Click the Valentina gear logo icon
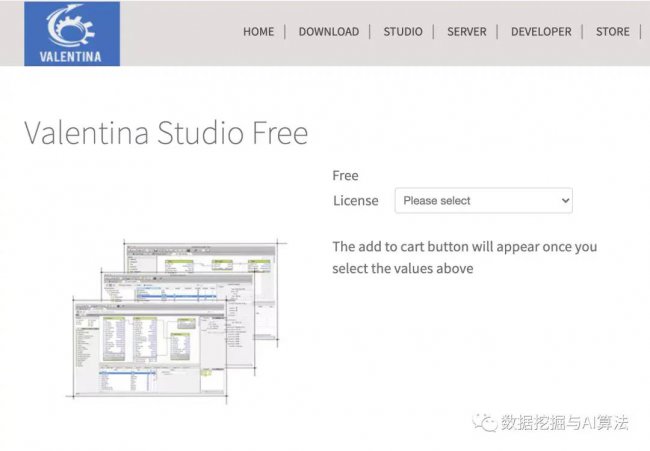 70,25
